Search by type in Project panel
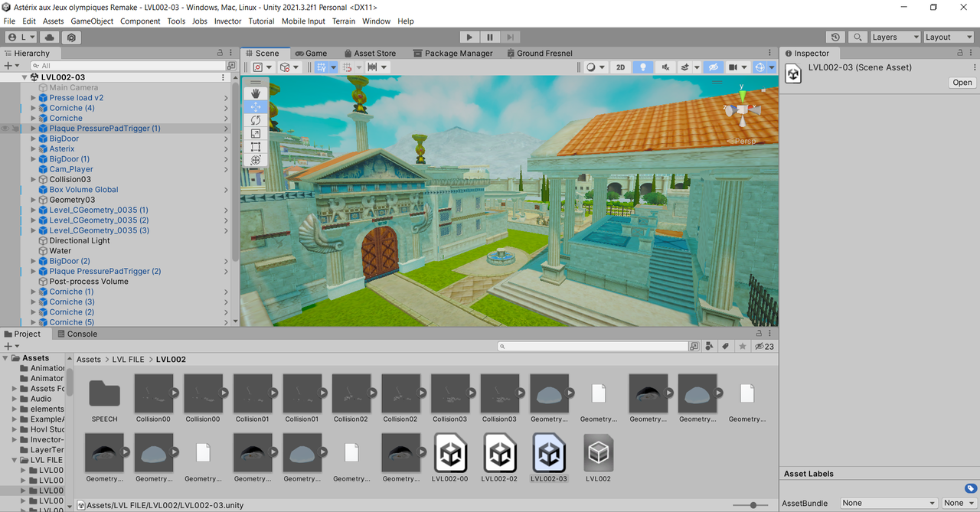Screen dimensions: 980x512 pos(710,346)
